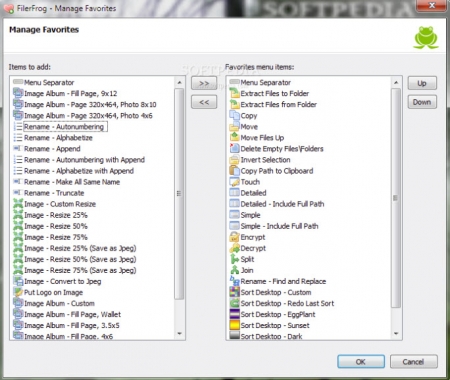Select 'Image - Resize 75%' entry
The image size is (450, 380).
tap(56, 237)
